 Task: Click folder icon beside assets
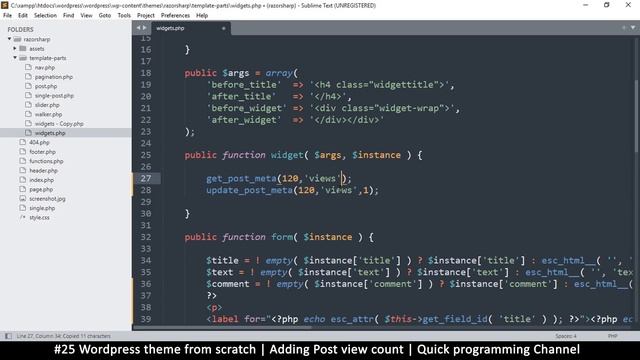pos(23,49)
